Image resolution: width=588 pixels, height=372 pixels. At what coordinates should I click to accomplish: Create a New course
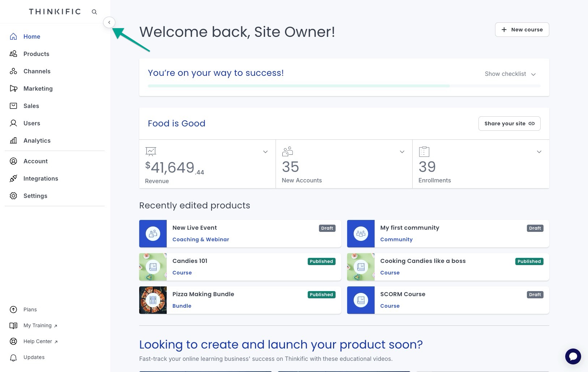pyautogui.click(x=522, y=30)
